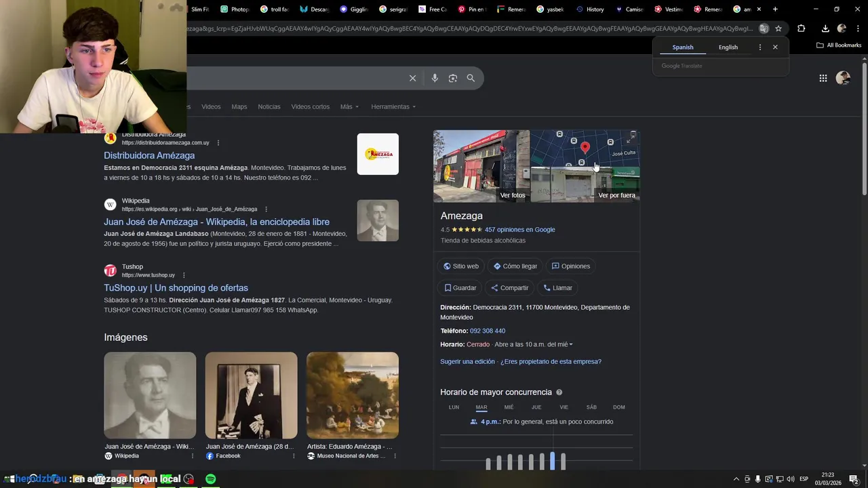Viewport: 868px width, 488px height.
Task: Open the taskbar notification center icon
Action: point(854,479)
